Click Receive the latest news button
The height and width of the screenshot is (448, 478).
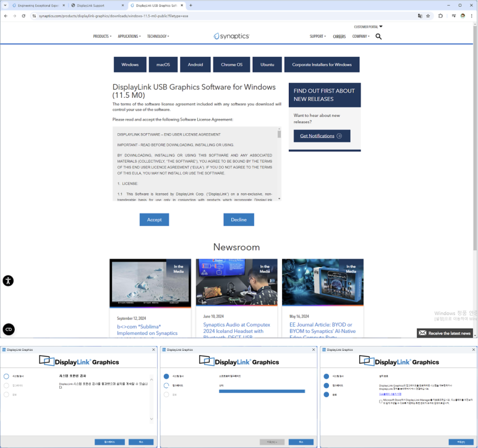pos(445,333)
